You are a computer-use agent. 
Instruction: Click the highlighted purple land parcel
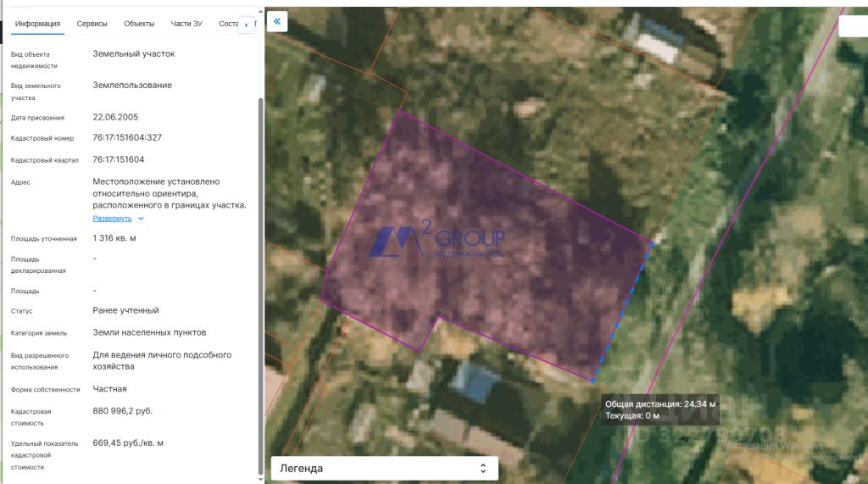pos(487,243)
